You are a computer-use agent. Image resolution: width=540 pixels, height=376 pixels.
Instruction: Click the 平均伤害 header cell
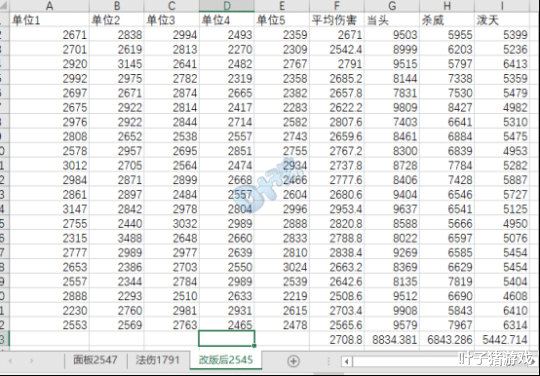point(337,20)
